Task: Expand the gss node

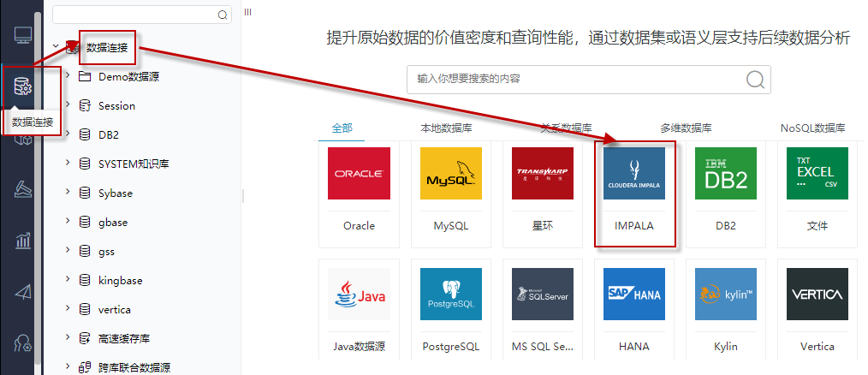Action: click(68, 250)
